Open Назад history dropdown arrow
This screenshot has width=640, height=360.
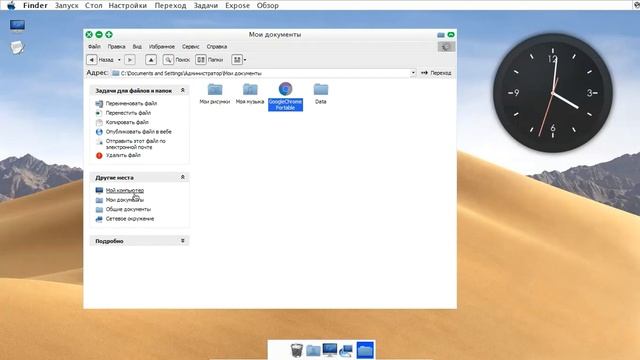pyautogui.click(x=119, y=60)
